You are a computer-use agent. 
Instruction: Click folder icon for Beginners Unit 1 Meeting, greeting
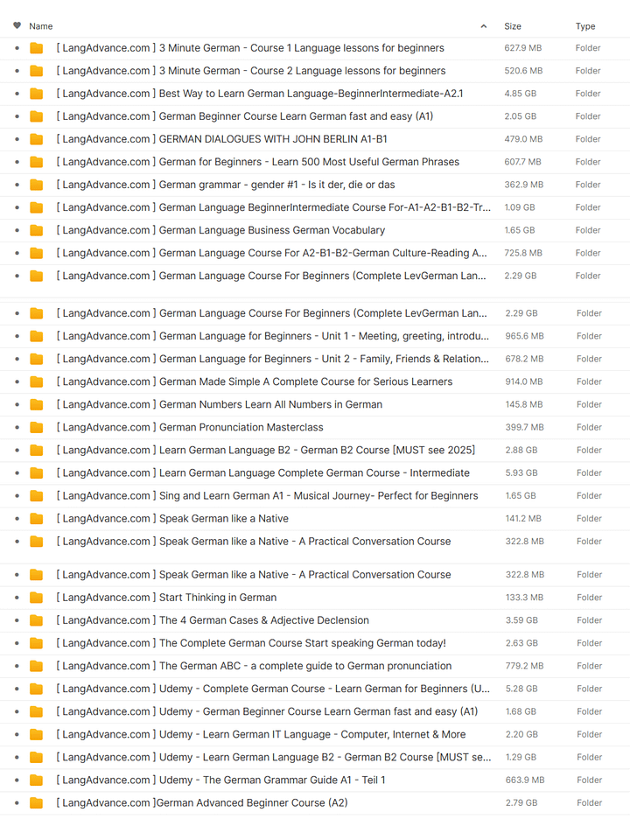coord(37,336)
